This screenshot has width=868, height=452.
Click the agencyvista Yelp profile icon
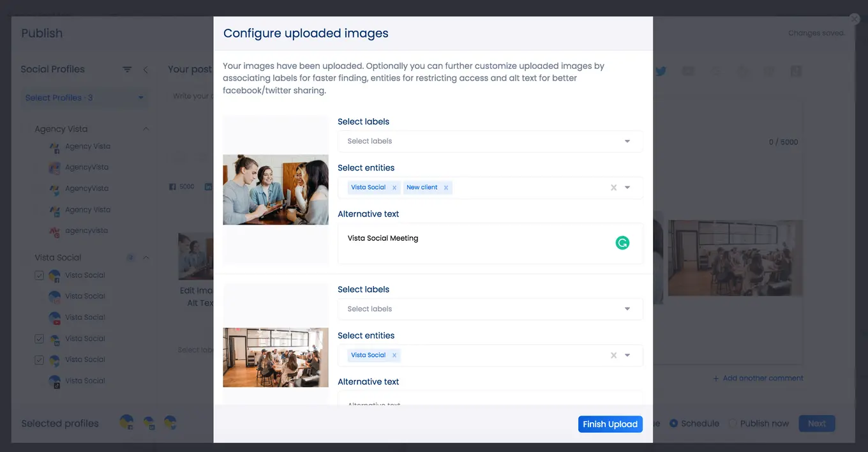(54, 230)
